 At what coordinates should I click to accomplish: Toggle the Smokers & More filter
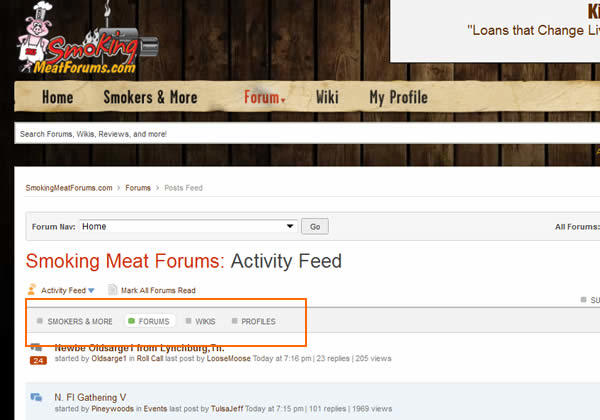[75, 321]
